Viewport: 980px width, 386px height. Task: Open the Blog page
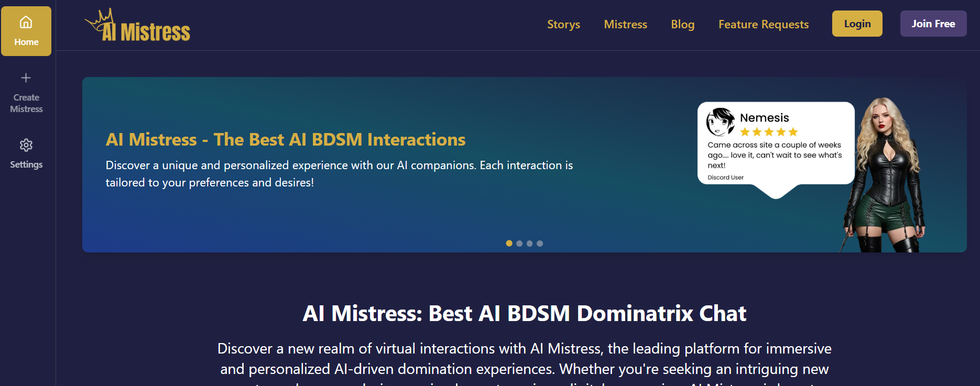[682, 24]
